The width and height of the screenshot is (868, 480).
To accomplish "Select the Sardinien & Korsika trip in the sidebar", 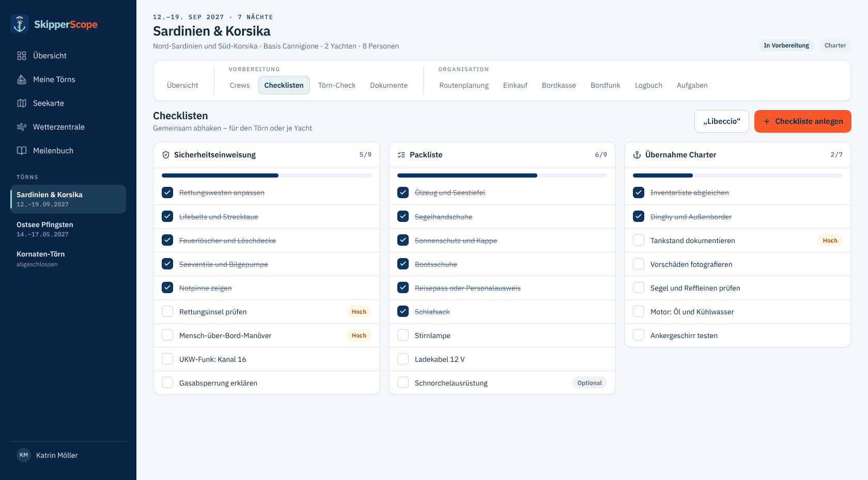I will pyautogui.click(x=68, y=199).
